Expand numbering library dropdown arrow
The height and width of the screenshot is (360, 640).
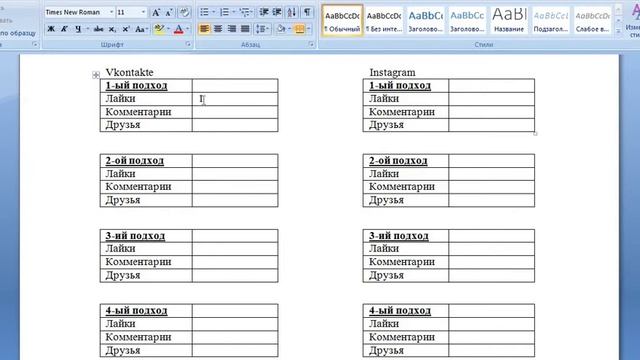pos(233,12)
